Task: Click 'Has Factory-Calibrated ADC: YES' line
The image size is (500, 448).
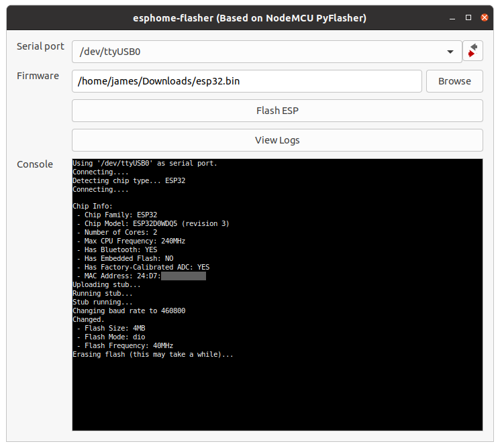Action: point(143,268)
